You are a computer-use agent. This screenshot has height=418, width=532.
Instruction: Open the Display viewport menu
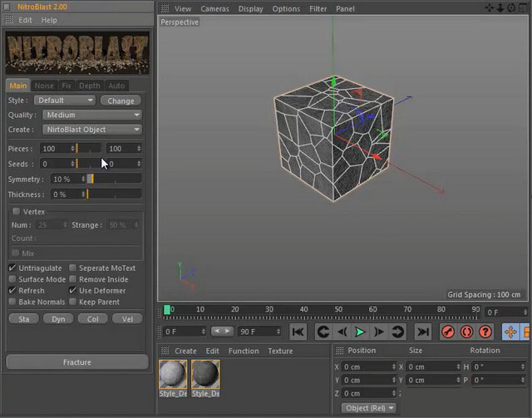click(250, 9)
